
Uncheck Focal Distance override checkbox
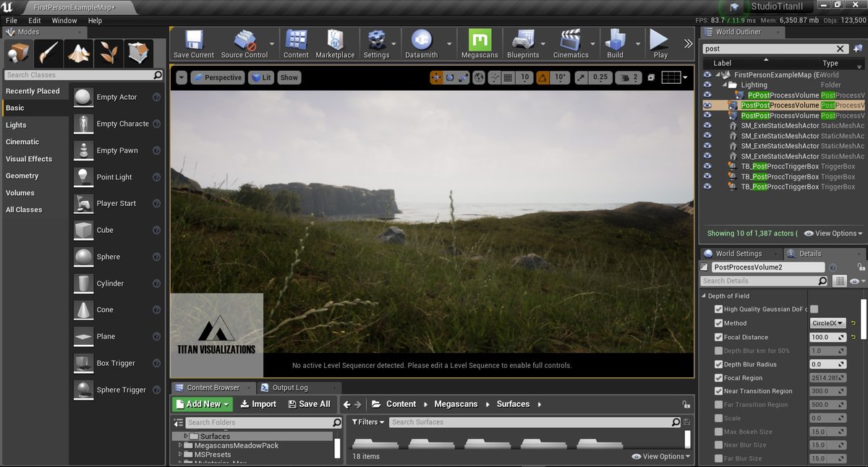[718, 337]
